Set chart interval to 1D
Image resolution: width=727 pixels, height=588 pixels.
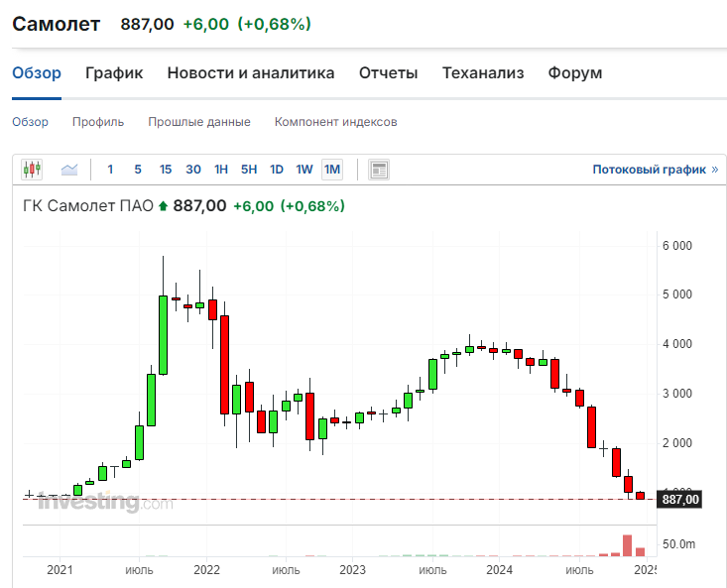(x=277, y=170)
